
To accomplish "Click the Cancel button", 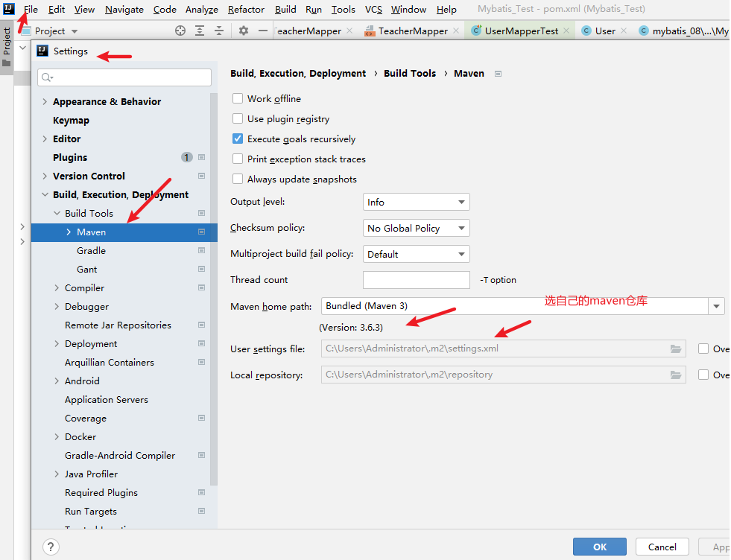I will coord(662,547).
